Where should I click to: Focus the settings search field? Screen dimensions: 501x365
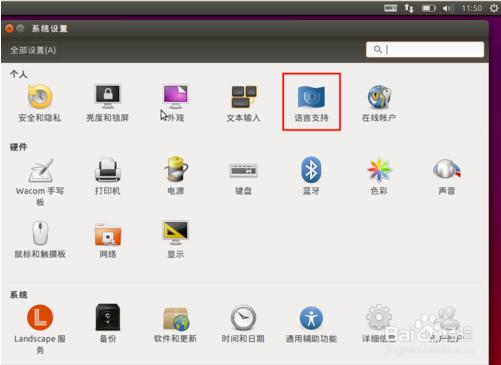pos(425,50)
